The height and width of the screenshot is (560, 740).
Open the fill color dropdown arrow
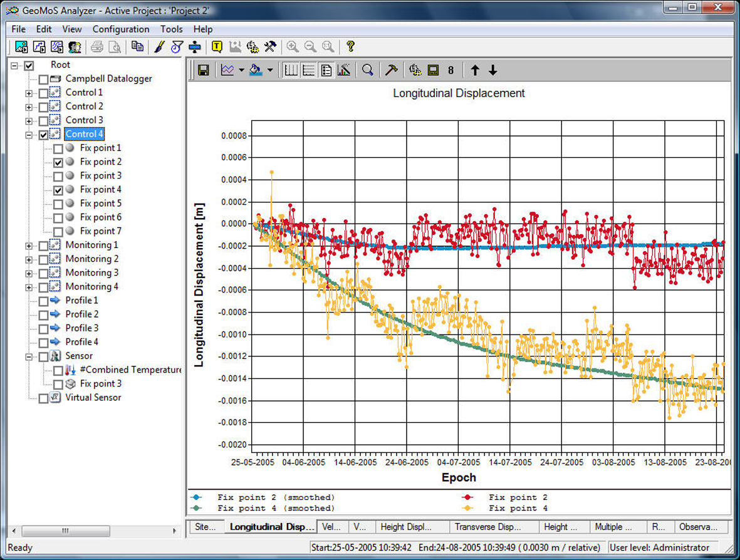pos(270,70)
